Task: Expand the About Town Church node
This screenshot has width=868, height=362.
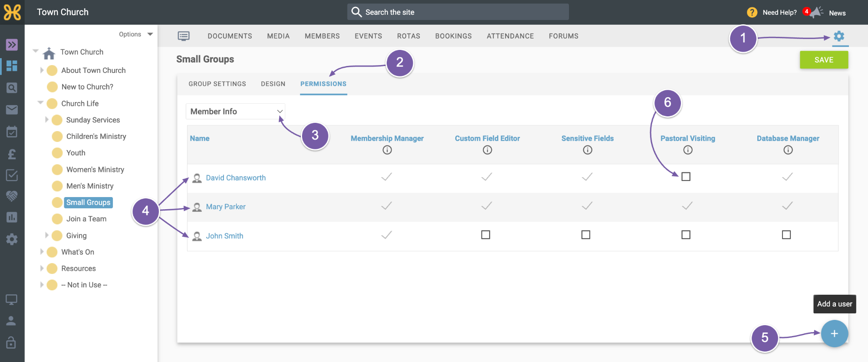Action: click(42, 70)
